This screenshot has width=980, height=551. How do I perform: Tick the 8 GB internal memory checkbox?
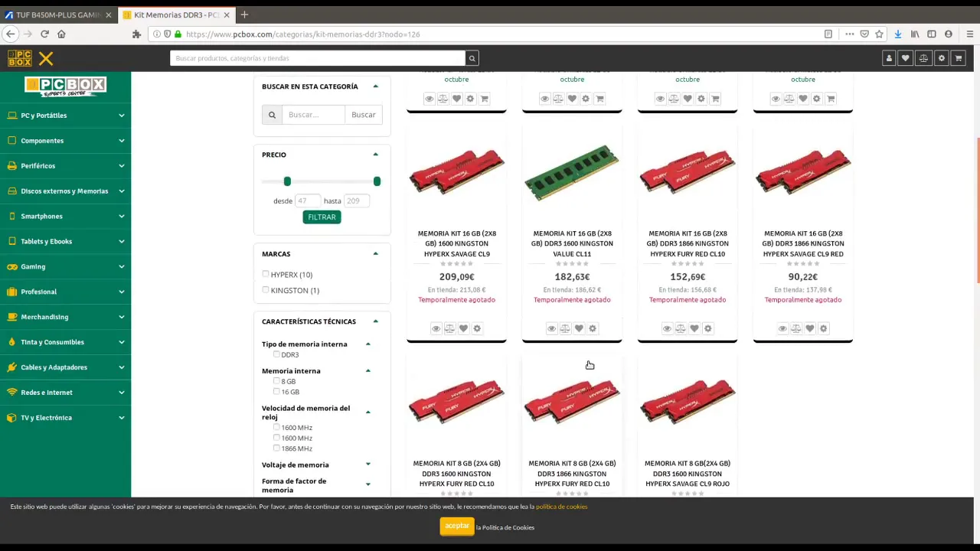click(x=276, y=380)
